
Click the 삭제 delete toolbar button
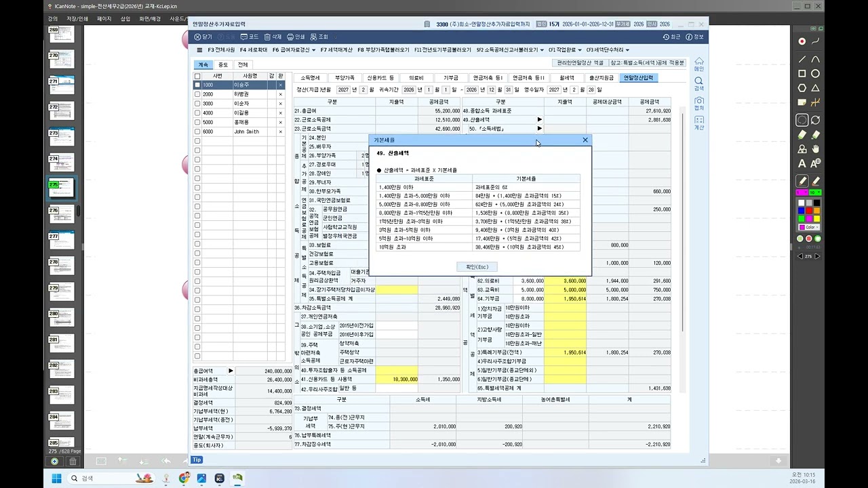273,37
